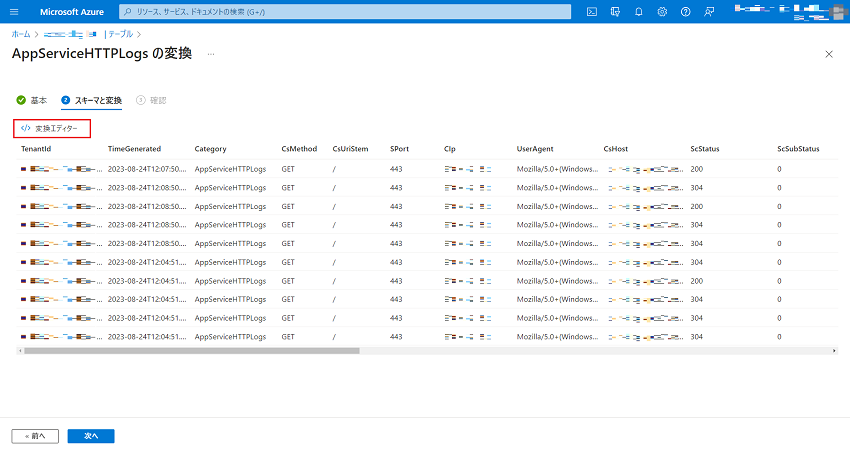
Task: Select the last row's ScStatus 304 cell
Action: point(697,337)
